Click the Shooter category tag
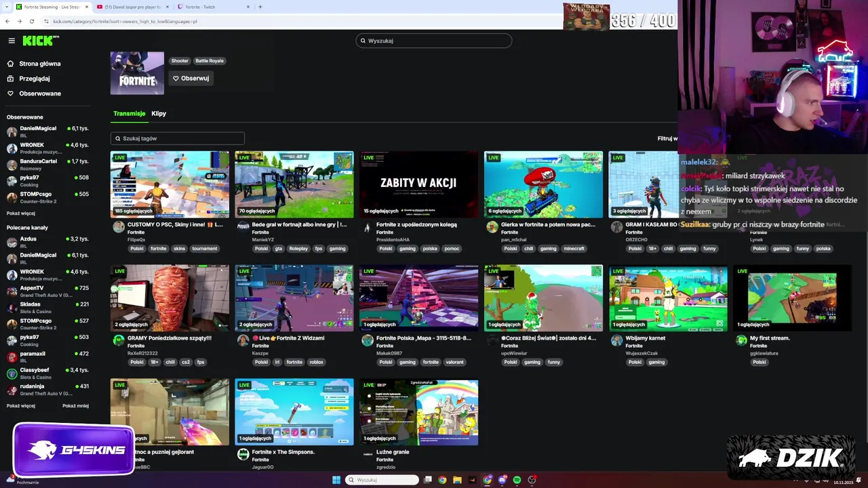The image size is (868, 488). (x=180, y=60)
